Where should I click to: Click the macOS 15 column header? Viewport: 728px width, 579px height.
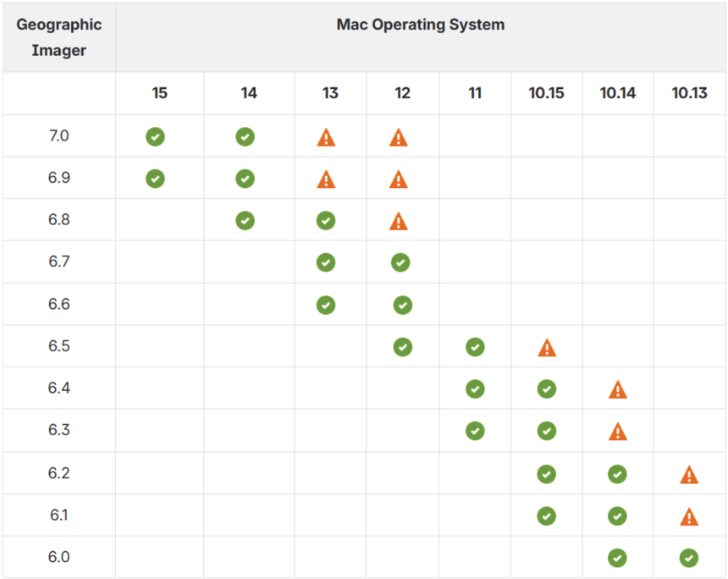pos(159,93)
